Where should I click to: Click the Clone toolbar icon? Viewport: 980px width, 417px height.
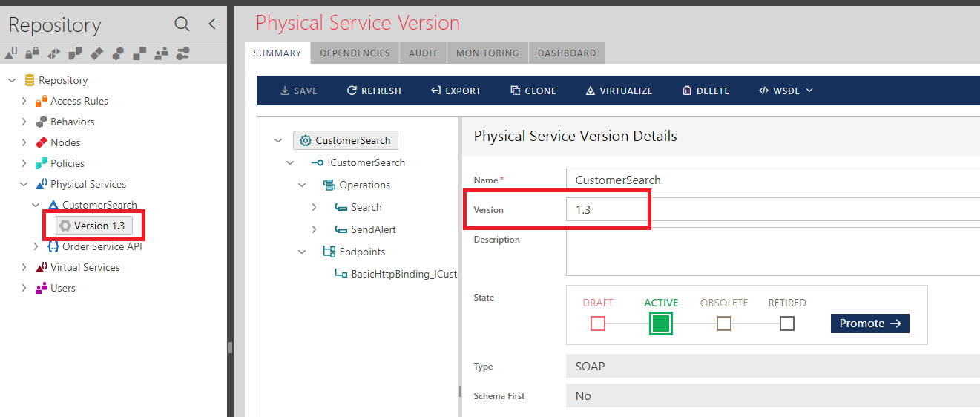516,91
